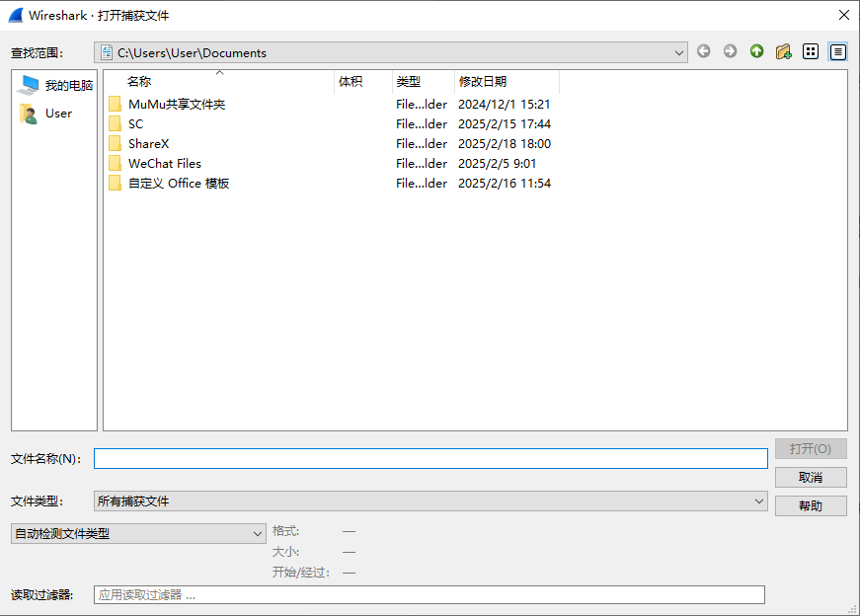Open the ShareX folder
This screenshot has width=860, height=616.
[x=147, y=143]
